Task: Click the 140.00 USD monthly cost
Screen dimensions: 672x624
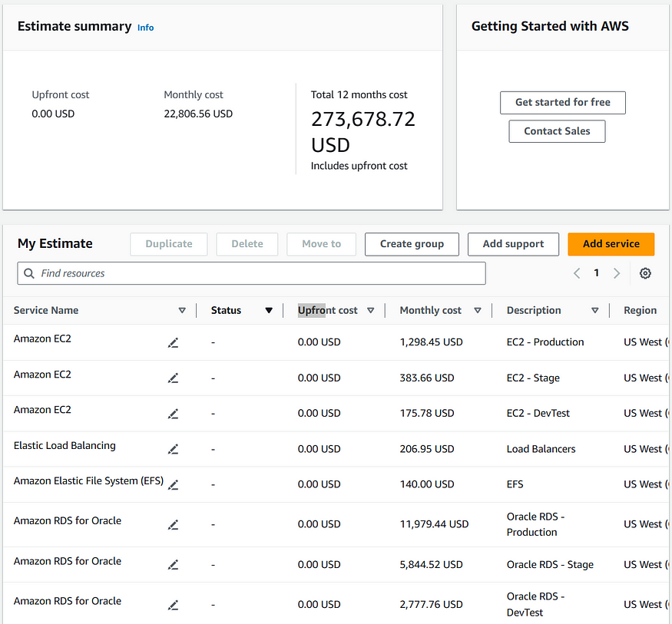Action: click(427, 484)
